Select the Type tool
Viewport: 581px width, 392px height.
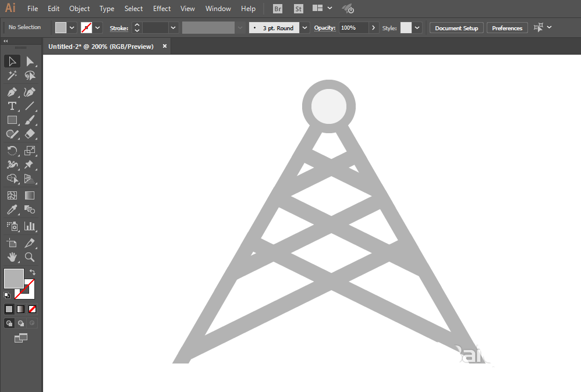click(12, 106)
